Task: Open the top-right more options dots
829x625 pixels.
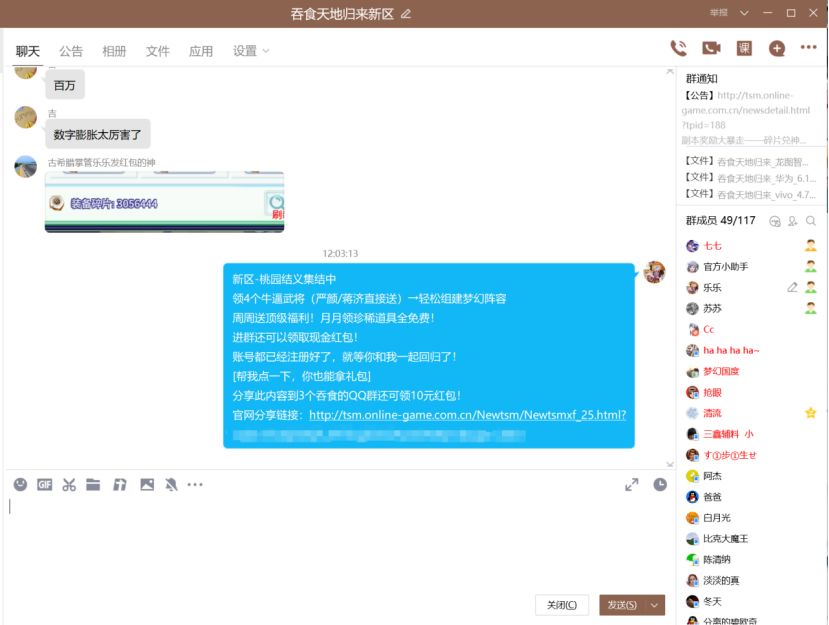Action: pos(808,48)
